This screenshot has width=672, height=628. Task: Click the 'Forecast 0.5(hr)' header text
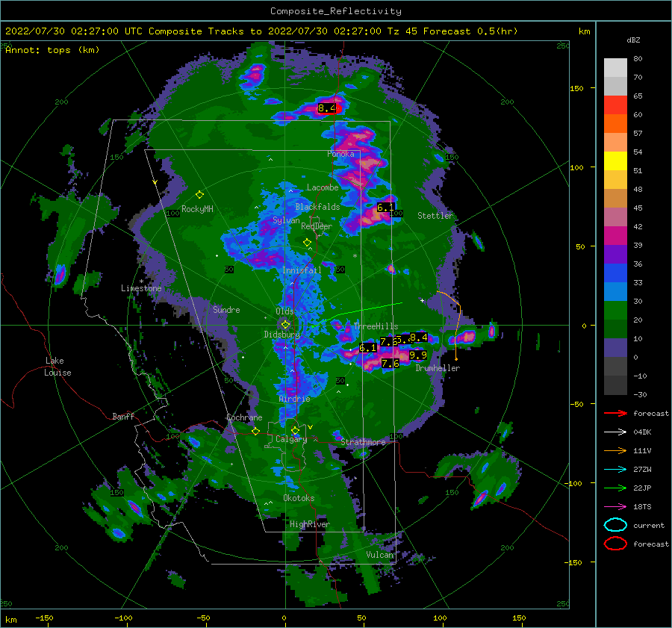coord(470,31)
